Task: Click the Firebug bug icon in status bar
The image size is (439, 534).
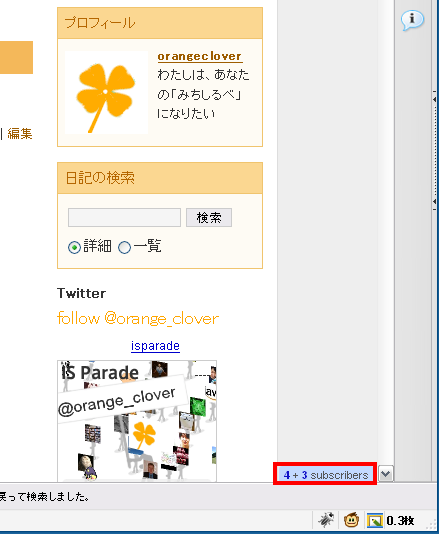Action: [x=325, y=520]
